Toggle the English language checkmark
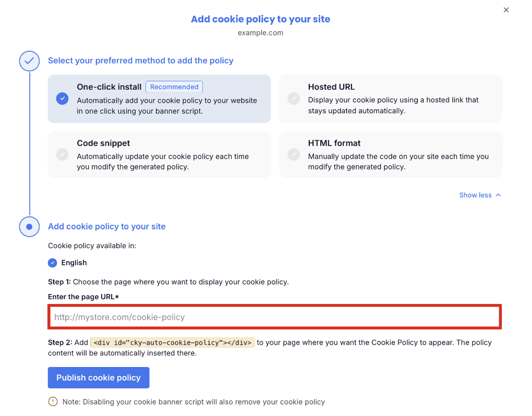 [53, 263]
